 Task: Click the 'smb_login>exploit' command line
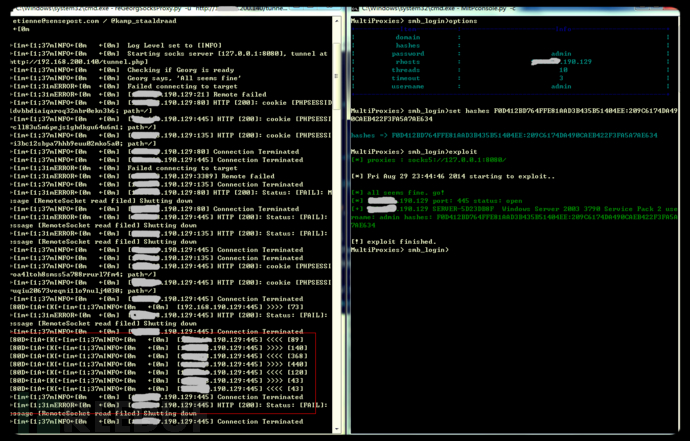(x=414, y=152)
